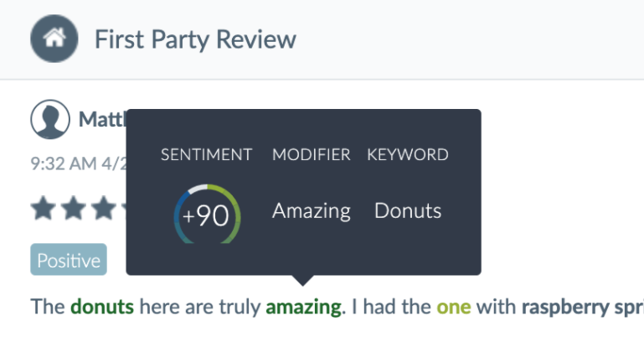The width and height of the screenshot is (644, 363).
Task: Click the reviewer avatar icon
Action: 50,119
